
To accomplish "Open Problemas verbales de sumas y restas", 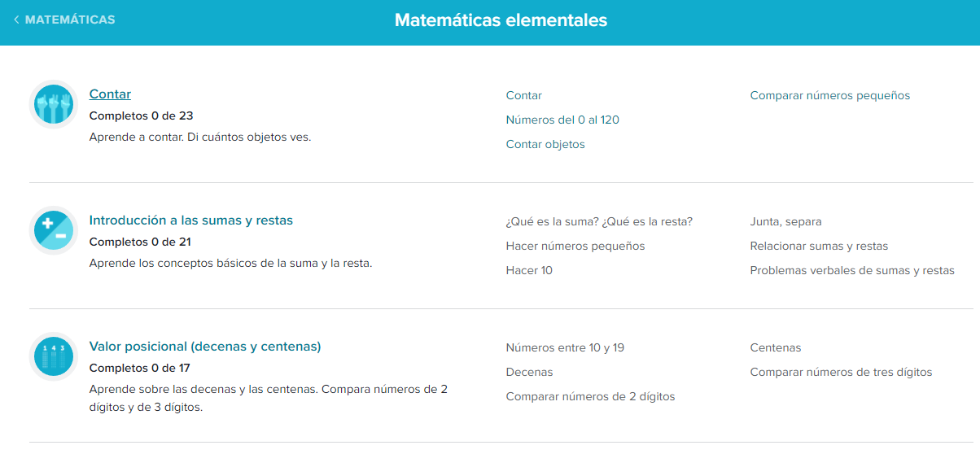I will pyautogui.click(x=851, y=271).
